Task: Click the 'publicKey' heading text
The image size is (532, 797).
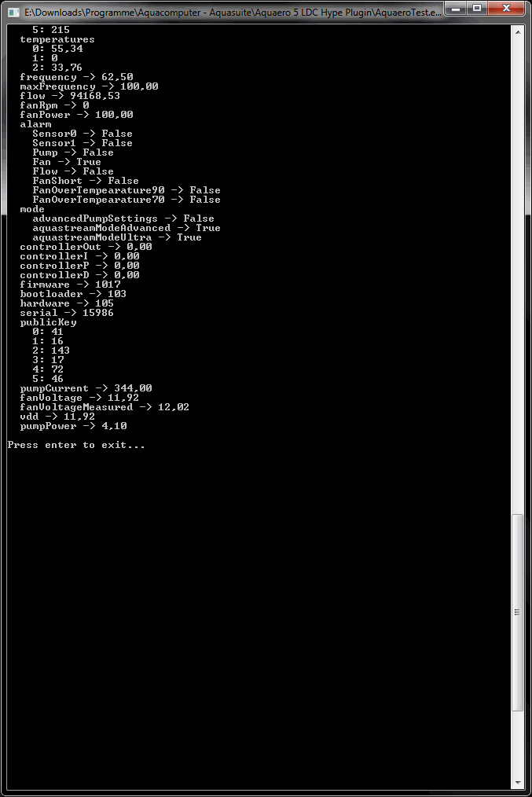Action: coord(48,322)
